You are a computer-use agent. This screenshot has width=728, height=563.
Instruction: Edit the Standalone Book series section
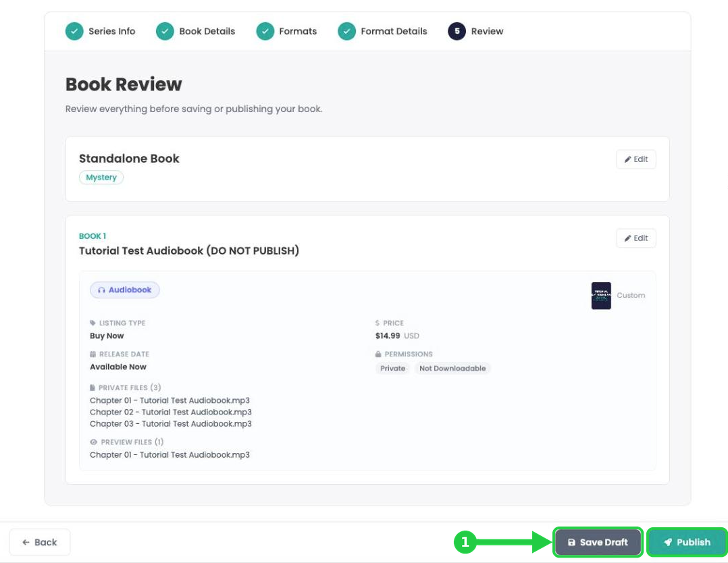pyautogui.click(x=636, y=160)
